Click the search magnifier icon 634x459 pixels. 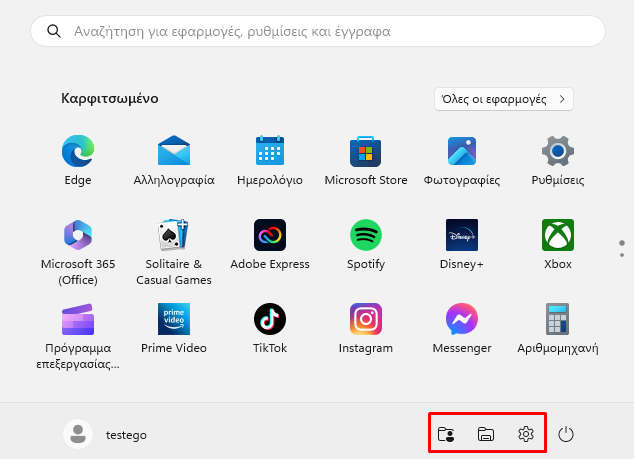(54, 31)
